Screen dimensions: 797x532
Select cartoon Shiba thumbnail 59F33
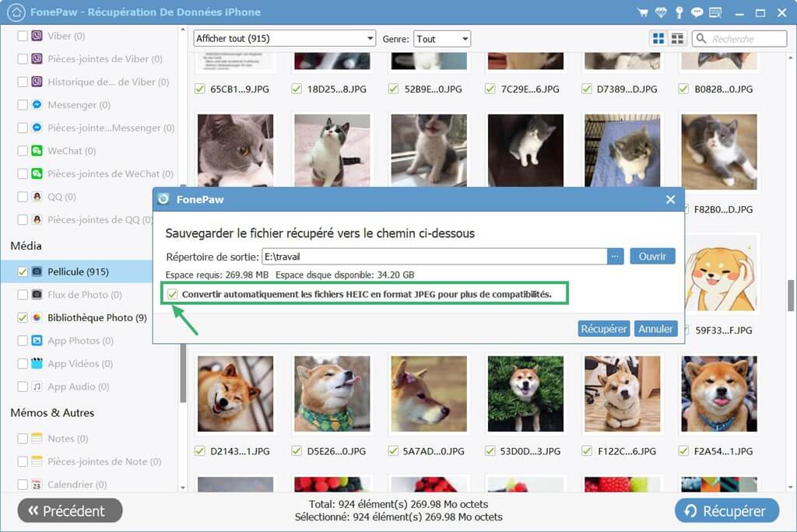pyautogui.click(x=722, y=275)
